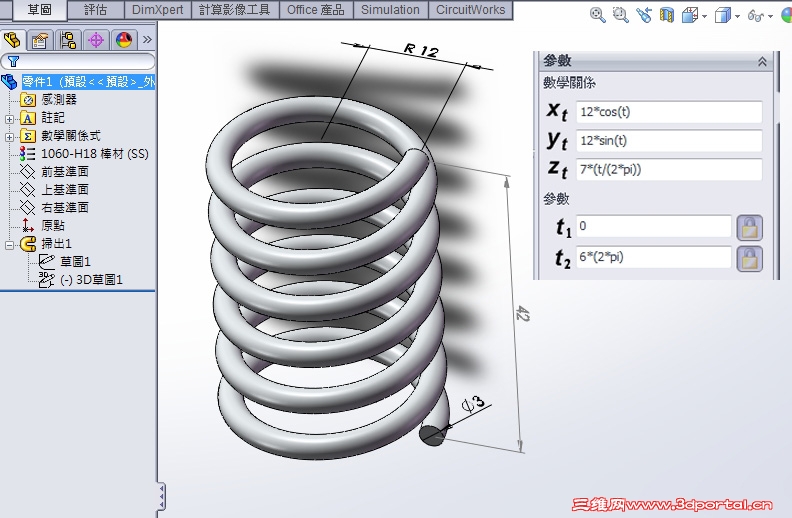792x518 pixels.
Task: Toggle the t1 lock button
Action: click(750, 228)
